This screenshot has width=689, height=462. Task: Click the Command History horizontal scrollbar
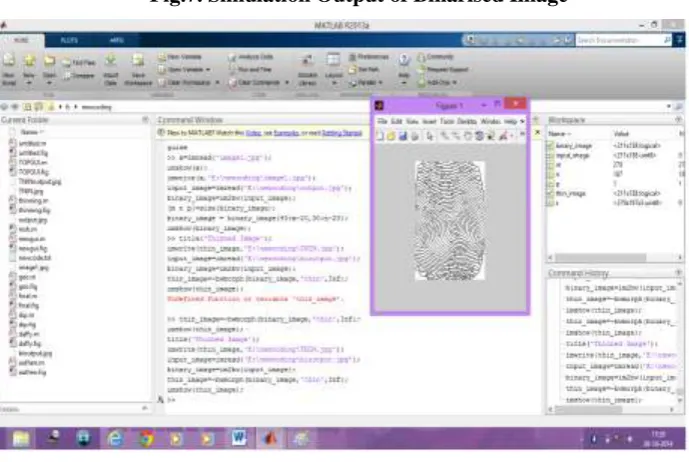[x=589, y=409]
